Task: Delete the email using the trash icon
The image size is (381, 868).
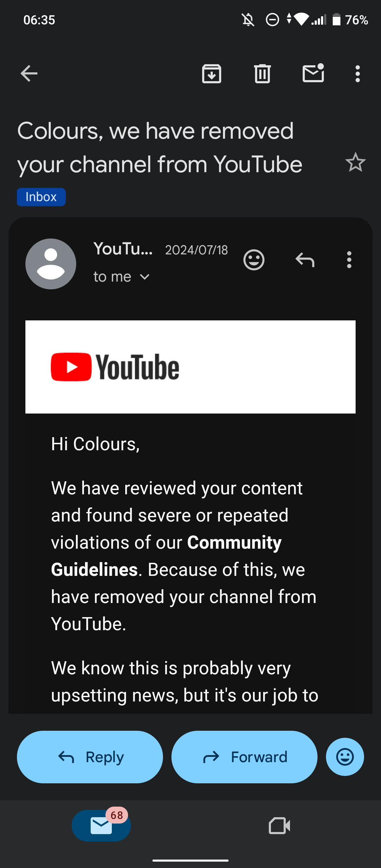Action: [262, 73]
